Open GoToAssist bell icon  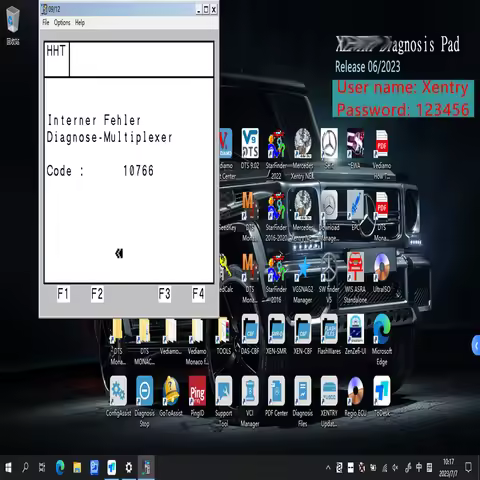click(x=171, y=397)
